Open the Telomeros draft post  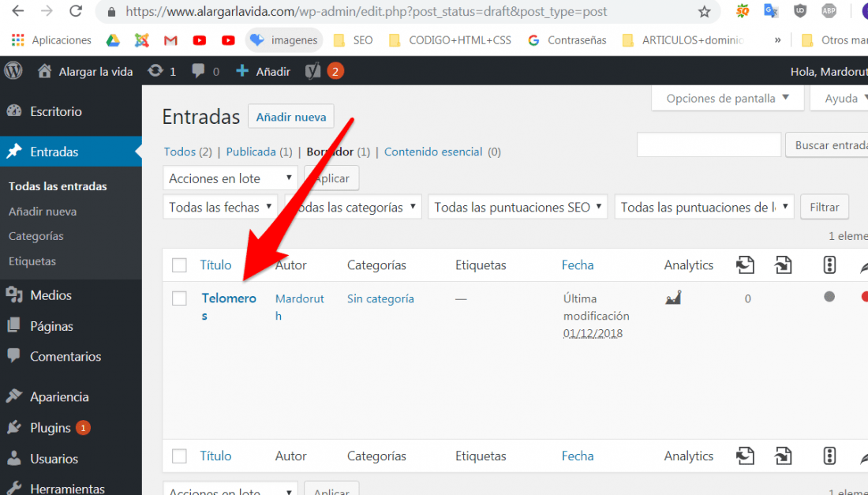click(229, 307)
